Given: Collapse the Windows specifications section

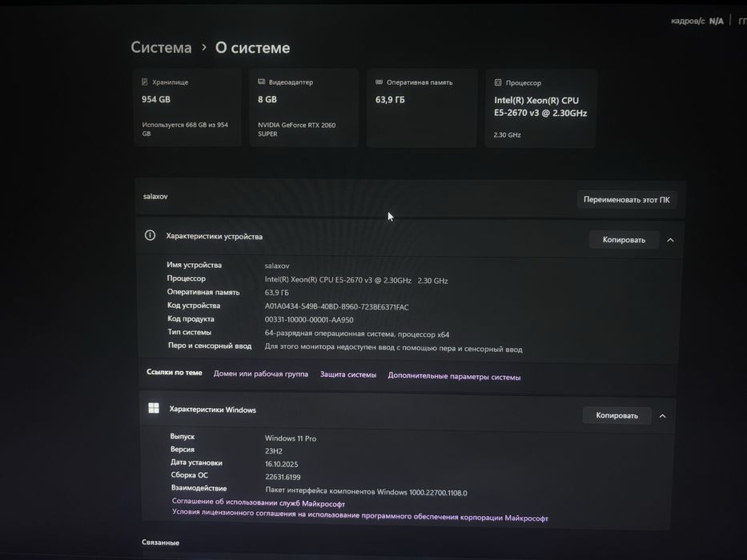Looking at the screenshot, I should (662, 416).
